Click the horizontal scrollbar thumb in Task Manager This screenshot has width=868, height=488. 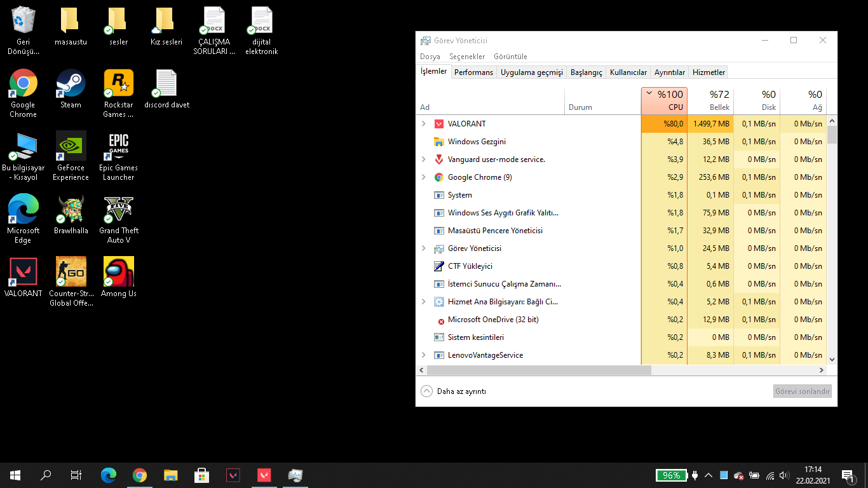coord(539,370)
